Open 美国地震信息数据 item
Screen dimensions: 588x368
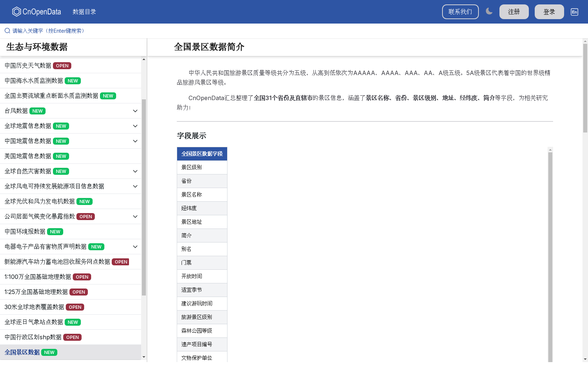click(71, 156)
